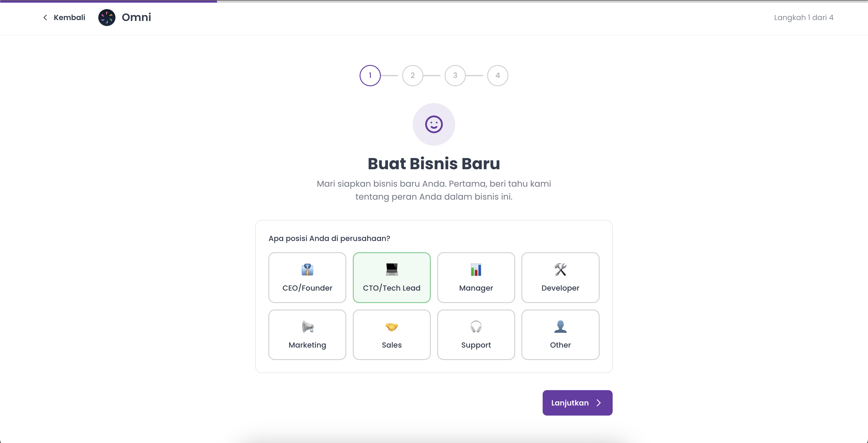Click the megaphone icon for Marketing
Viewport: 868px width, 443px height.
(307, 327)
